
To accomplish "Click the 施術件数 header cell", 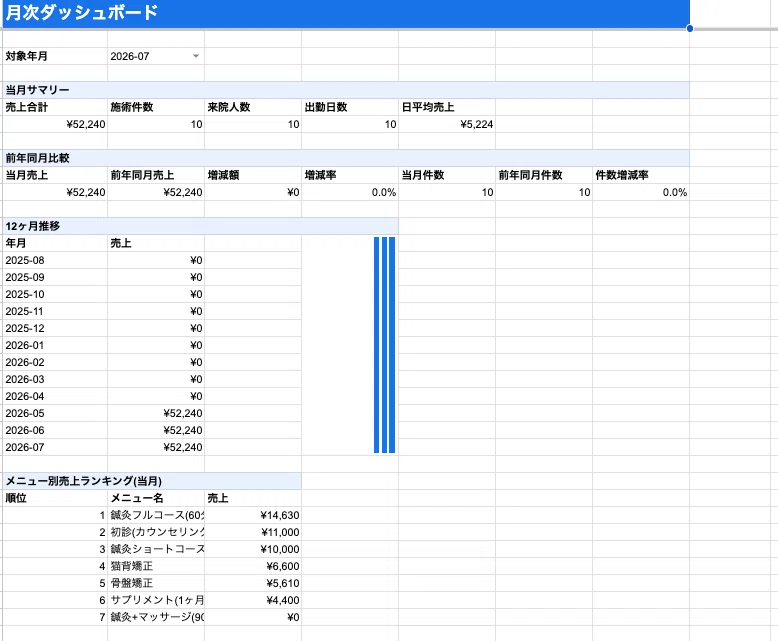I will [x=156, y=107].
